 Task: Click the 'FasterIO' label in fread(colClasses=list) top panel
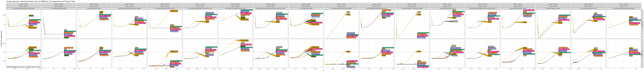[x=279, y=13]
